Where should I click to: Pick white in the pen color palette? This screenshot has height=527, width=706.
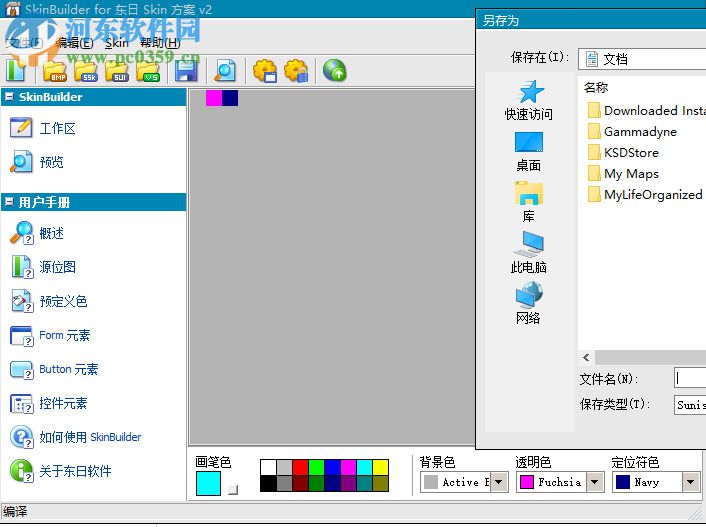tap(268, 468)
